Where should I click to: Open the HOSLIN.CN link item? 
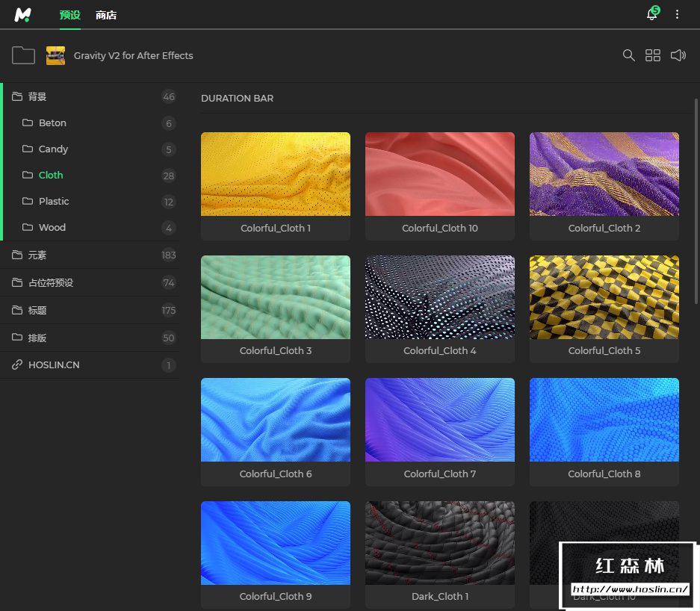[54, 365]
